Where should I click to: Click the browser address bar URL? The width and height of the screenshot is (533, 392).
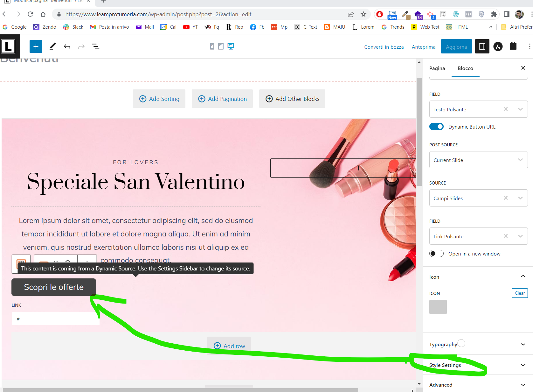158,14
